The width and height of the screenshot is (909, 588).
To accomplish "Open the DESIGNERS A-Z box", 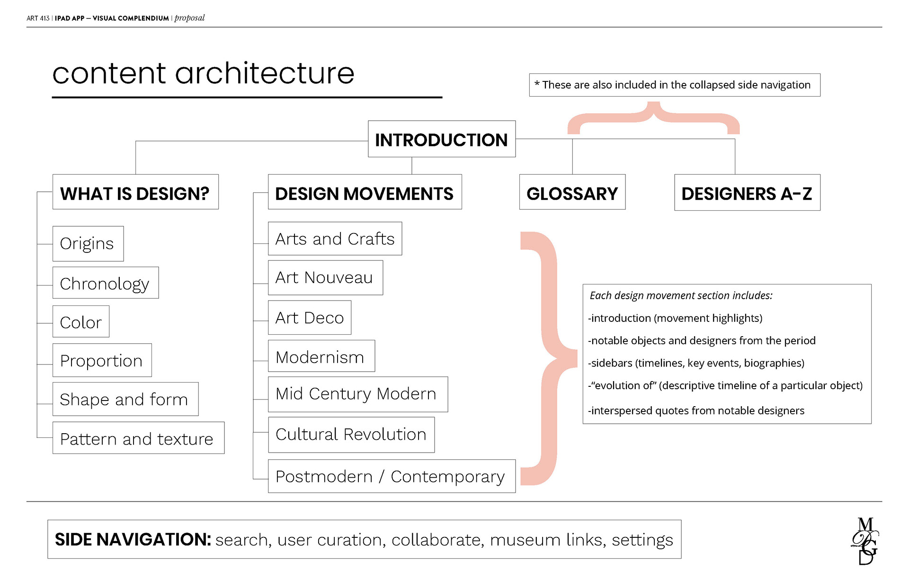I will pos(747,193).
